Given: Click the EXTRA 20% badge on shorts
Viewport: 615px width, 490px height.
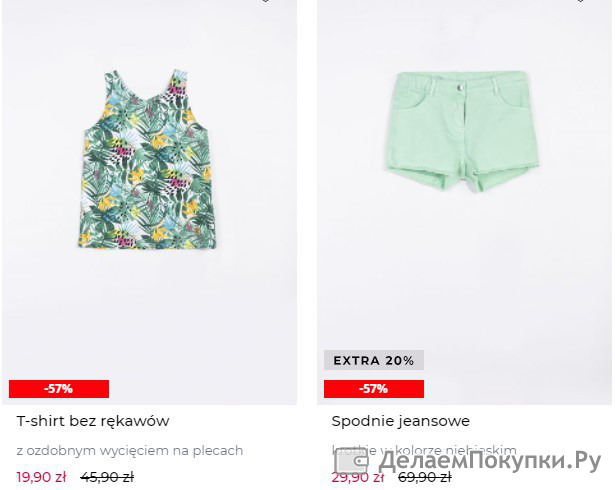Looking at the screenshot, I should click(x=374, y=360).
